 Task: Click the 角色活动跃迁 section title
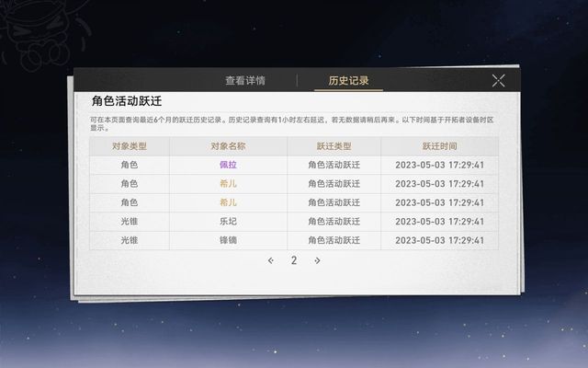pyautogui.click(x=132, y=101)
